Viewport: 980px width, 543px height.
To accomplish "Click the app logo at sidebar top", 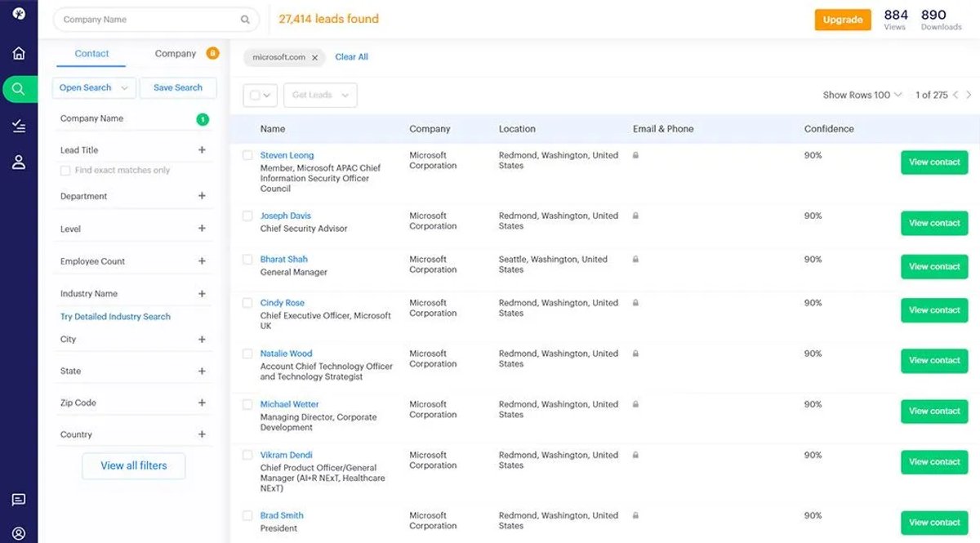I will click(x=19, y=14).
